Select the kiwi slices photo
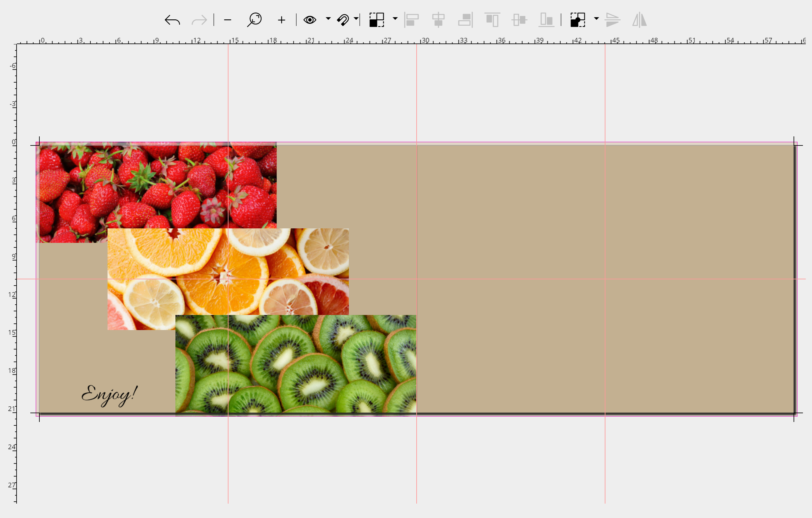 coord(296,365)
